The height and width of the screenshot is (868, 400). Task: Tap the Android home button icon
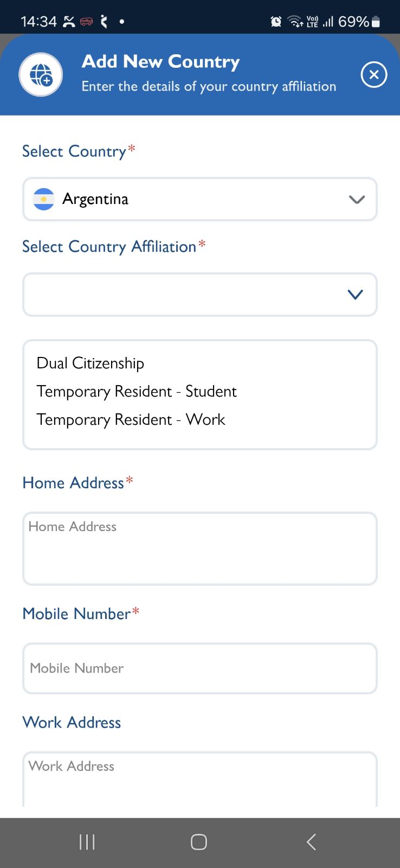[199, 842]
